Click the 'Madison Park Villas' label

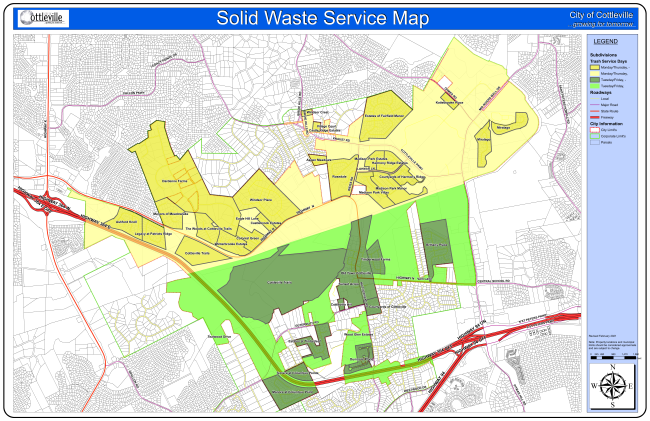(374, 193)
